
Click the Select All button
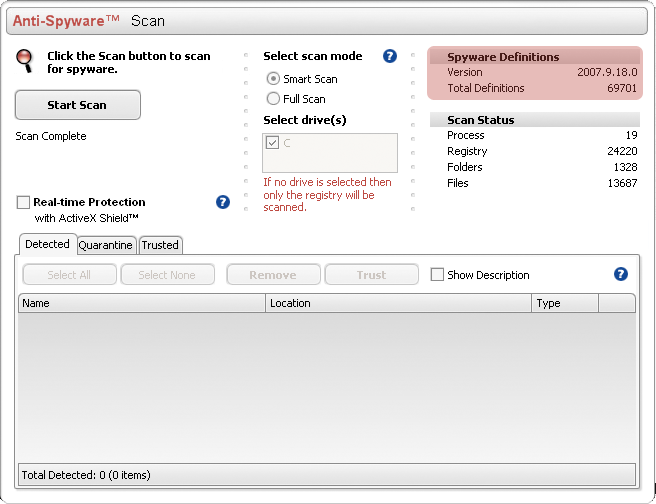(x=68, y=275)
